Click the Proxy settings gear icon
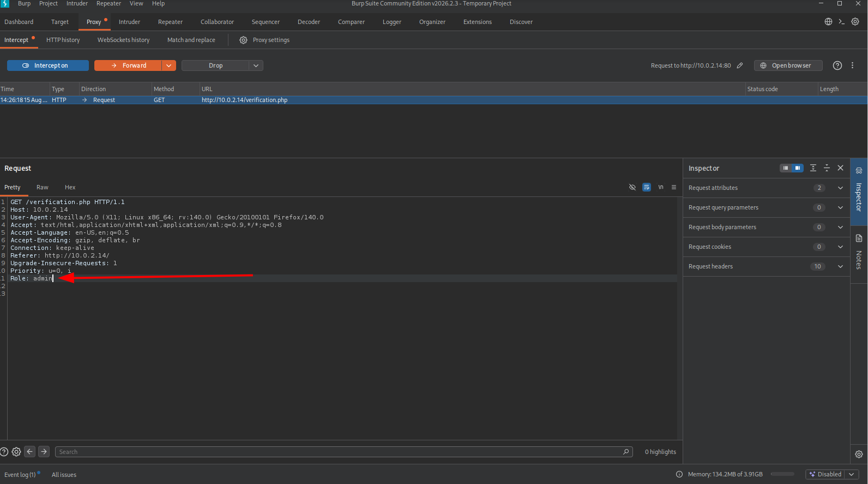 click(243, 40)
